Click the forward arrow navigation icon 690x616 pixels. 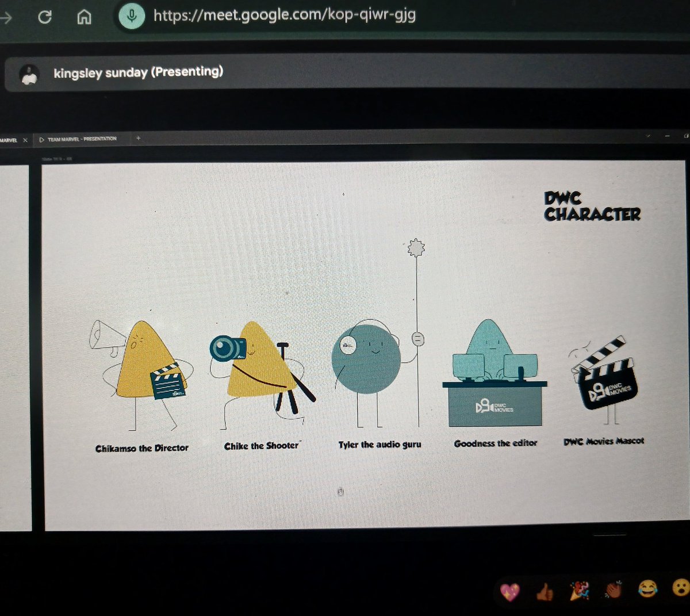click(x=6, y=18)
